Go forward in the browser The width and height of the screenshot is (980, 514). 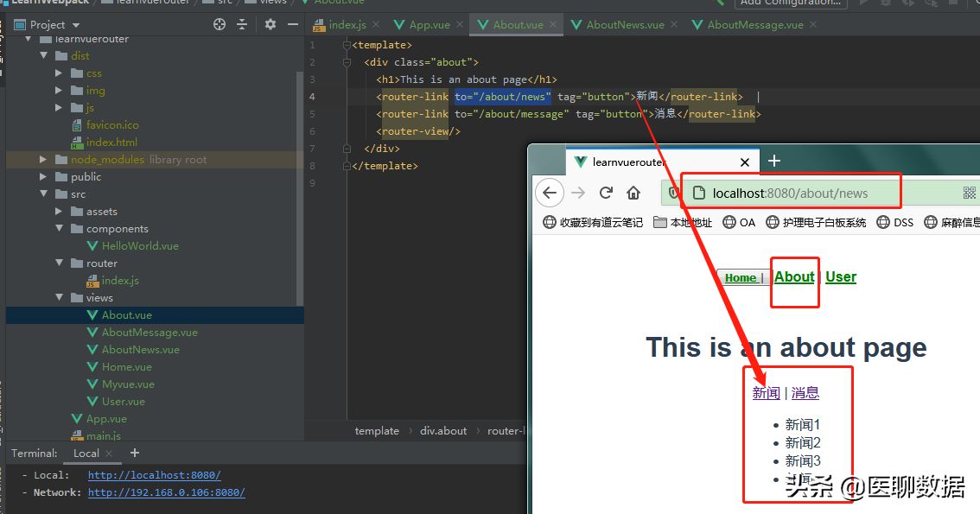pos(578,193)
